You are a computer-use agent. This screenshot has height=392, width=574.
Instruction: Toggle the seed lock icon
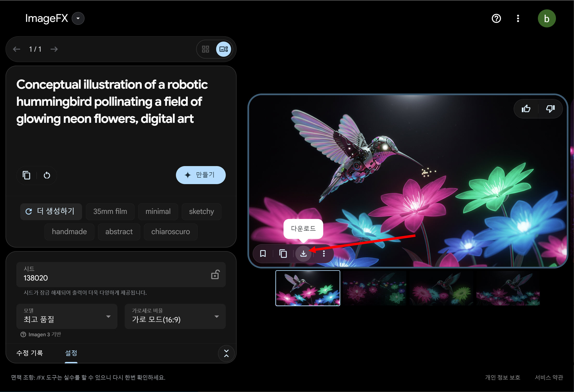pyautogui.click(x=215, y=274)
